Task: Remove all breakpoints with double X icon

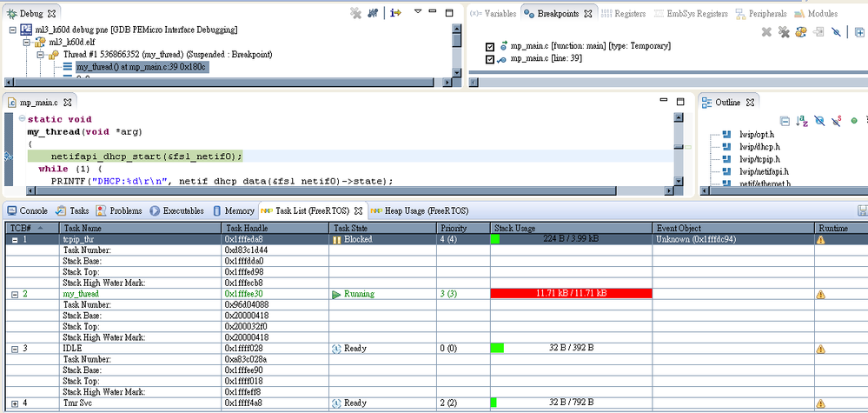Action: coord(784,32)
